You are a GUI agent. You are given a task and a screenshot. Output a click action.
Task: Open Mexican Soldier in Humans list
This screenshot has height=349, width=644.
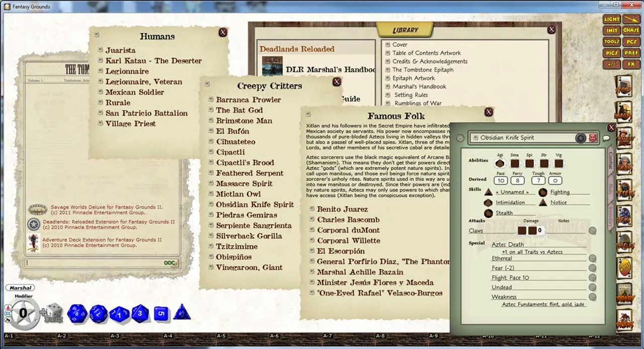click(x=134, y=92)
